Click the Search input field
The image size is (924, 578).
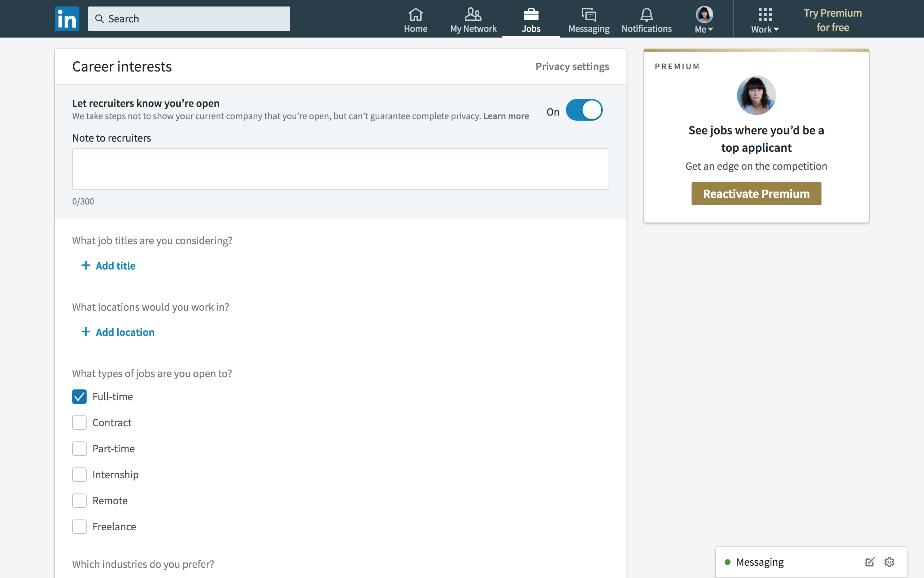coord(189,19)
